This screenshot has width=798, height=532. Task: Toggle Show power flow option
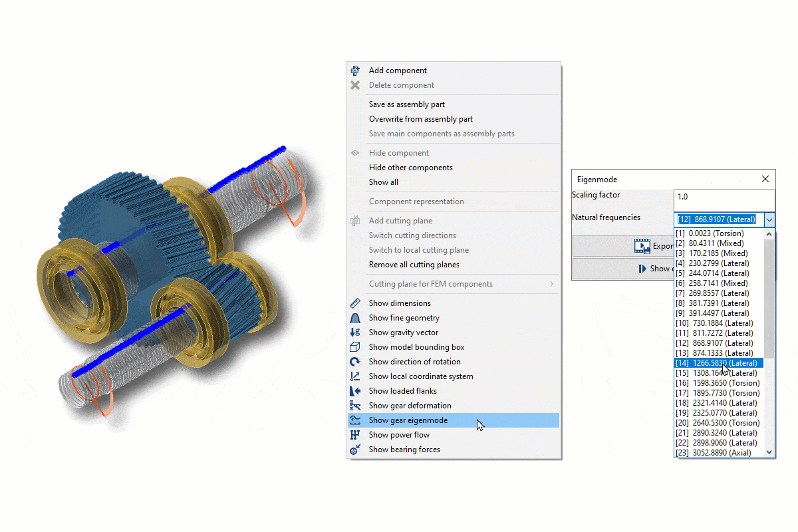point(399,435)
